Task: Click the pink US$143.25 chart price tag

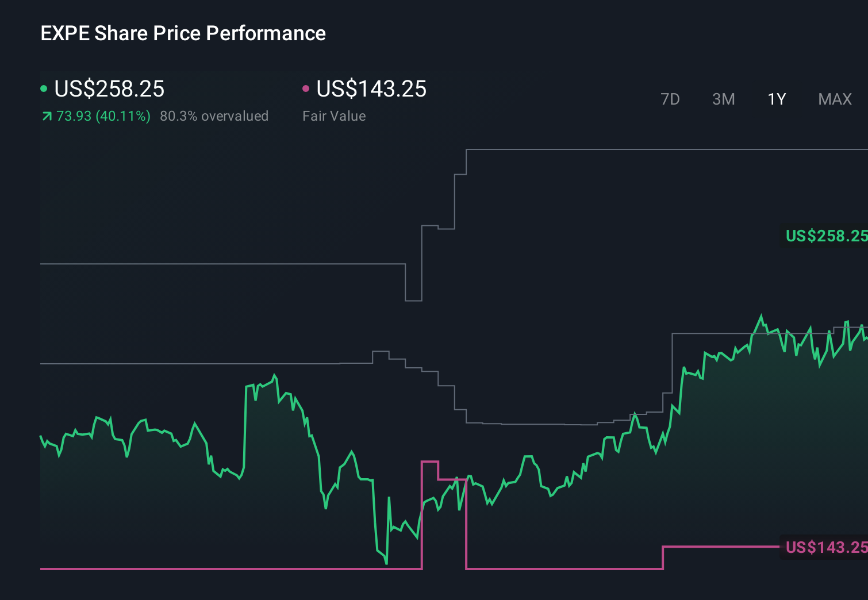Action: pyautogui.click(x=825, y=547)
